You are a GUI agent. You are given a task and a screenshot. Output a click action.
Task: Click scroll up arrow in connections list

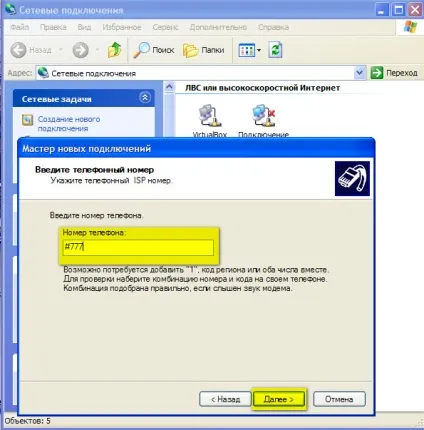(169, 87)
